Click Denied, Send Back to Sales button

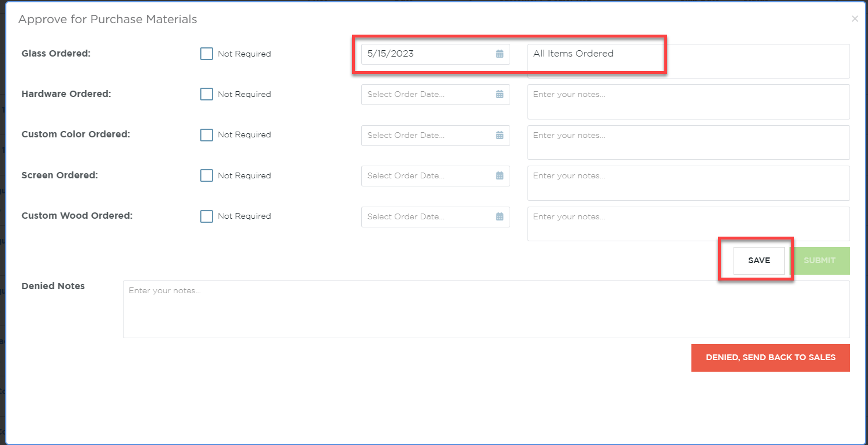(770, 358)
